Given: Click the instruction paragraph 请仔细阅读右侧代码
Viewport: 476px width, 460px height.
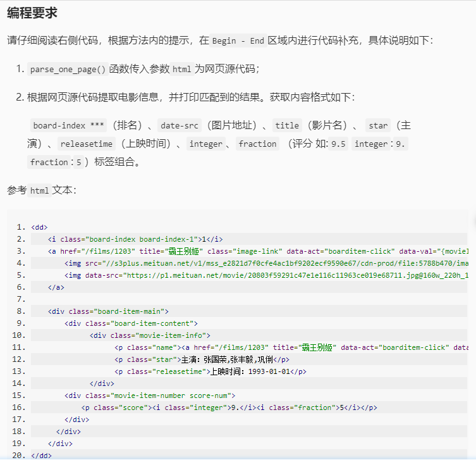Looking at the screenshot, I should coord(220,40).
